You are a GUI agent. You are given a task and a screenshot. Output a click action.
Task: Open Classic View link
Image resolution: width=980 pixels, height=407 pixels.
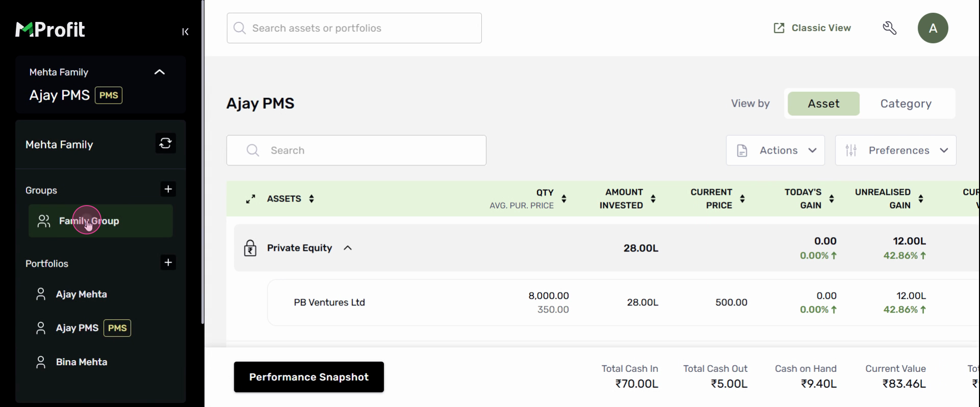click(812, 28)
